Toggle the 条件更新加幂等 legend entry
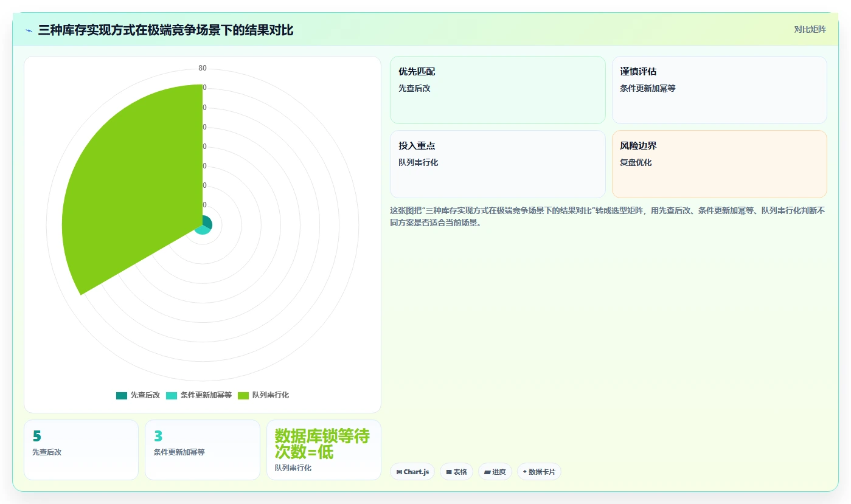851x504 pixels. click(x=199, y=395)
